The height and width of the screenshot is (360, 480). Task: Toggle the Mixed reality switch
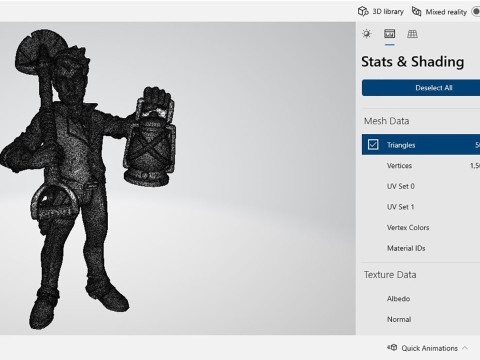[x=476, y=12]
